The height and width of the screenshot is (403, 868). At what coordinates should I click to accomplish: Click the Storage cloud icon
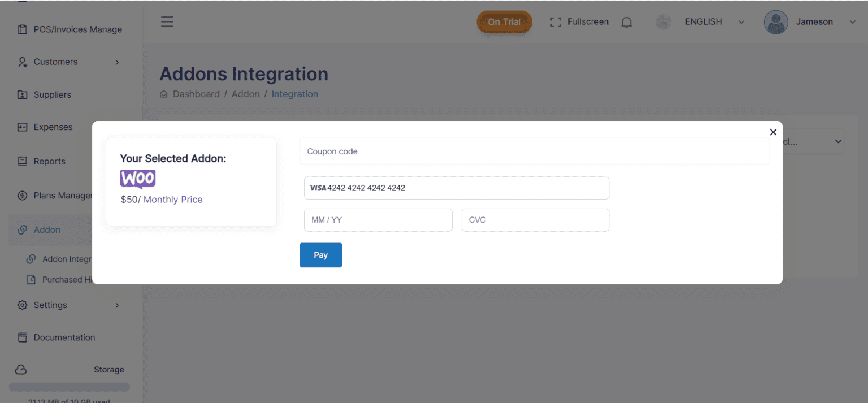(21, 370)
